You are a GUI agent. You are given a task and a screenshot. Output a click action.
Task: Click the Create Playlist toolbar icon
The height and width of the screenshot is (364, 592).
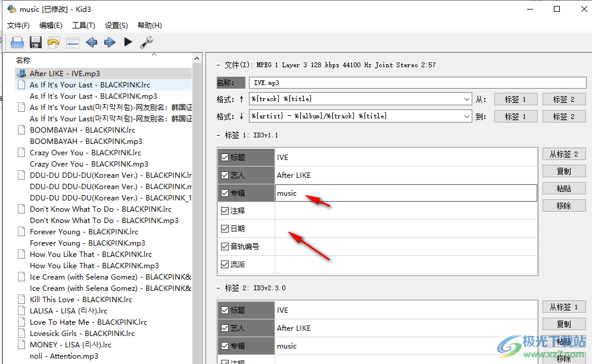pyautogui.click(x=73, y=42)
